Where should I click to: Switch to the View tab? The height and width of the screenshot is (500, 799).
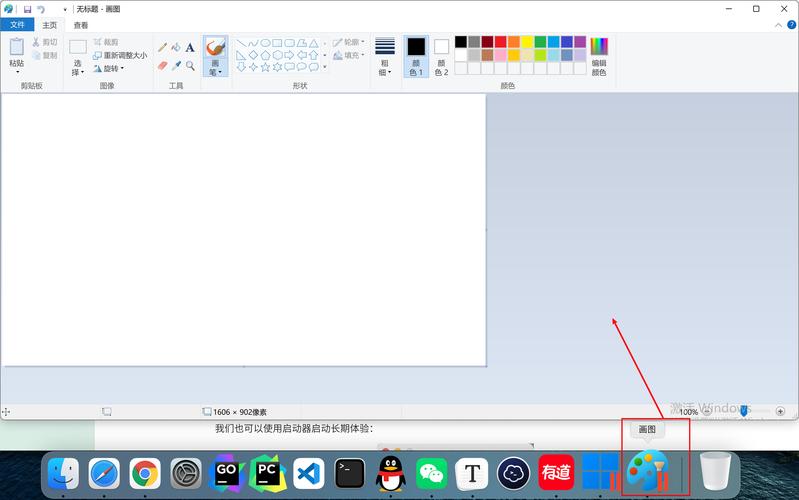click(81, 25)
